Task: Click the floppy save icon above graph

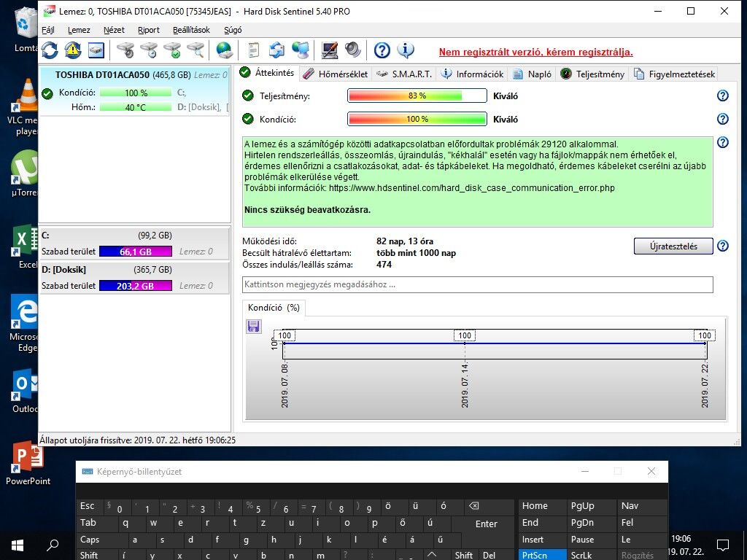Action: (x=253, y=326)
